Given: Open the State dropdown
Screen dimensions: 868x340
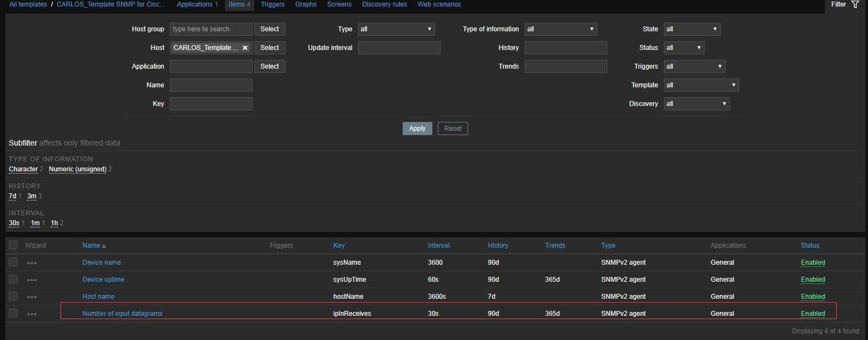Looking at the screenshot, I should [x=692, y=29].
